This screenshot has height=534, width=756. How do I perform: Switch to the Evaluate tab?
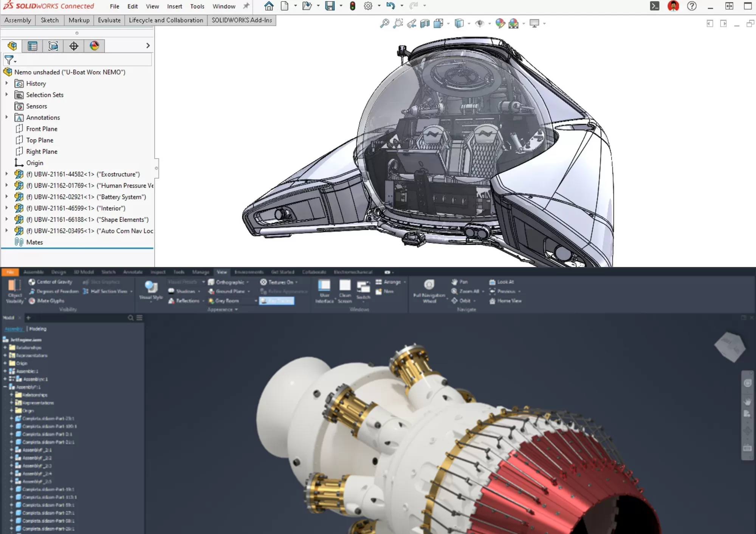(x=109, y=20)
